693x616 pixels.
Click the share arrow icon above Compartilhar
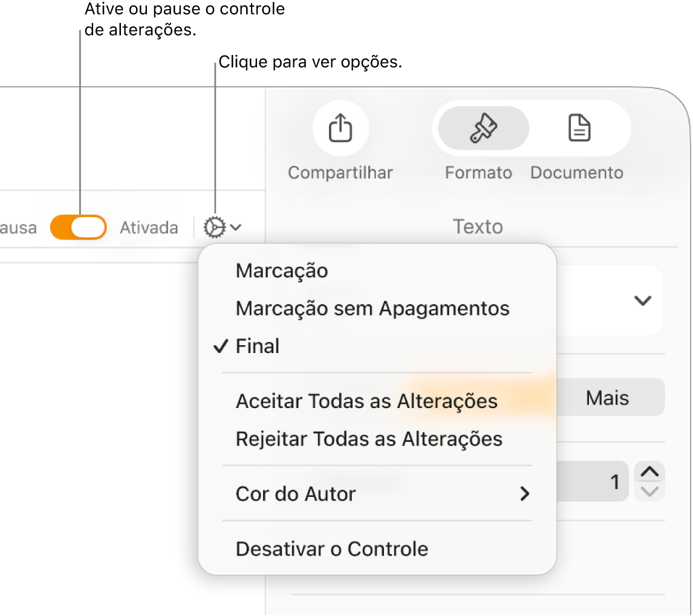340,128
